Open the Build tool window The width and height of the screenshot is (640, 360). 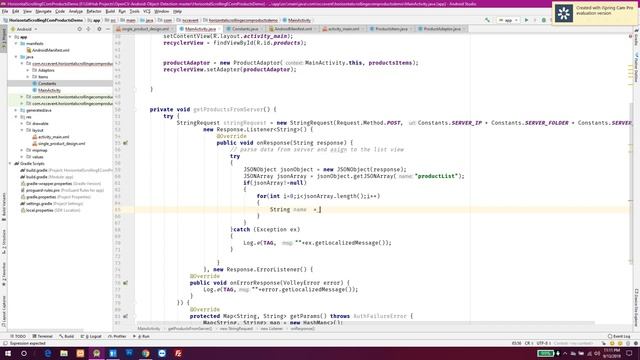(x=67, y=336)
